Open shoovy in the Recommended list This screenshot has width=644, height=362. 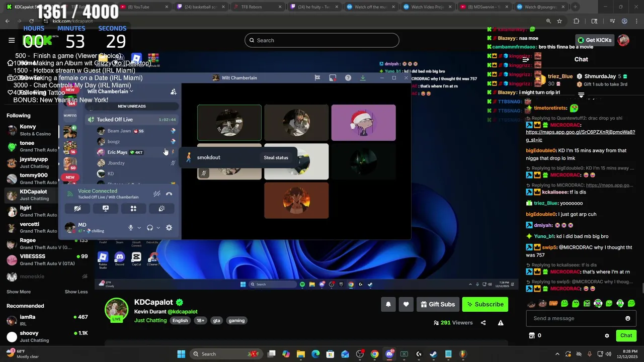pos(46,336)
